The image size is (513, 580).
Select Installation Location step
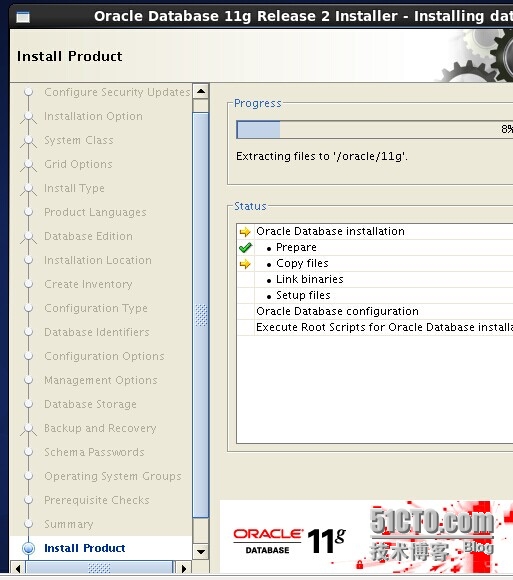[x=98, y=260]
